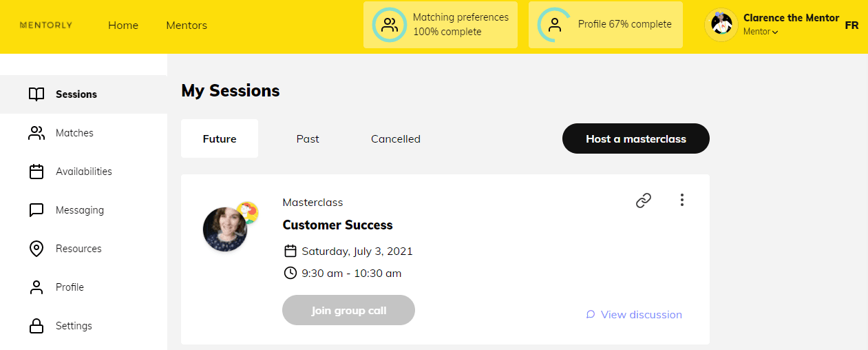This screenshot has height=350, width=868.
Task: Click the Resources location pin icon
Action: coord(36,249)
